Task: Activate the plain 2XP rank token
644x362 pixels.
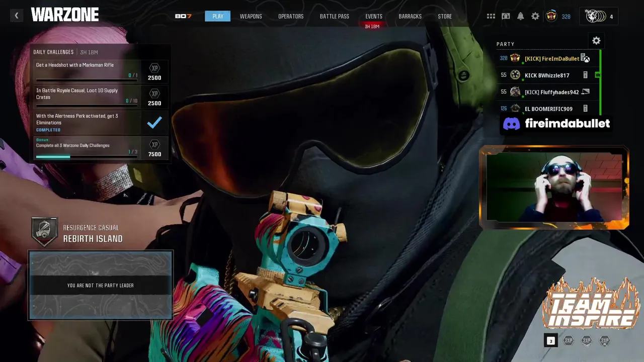Action: pos(569,340)
